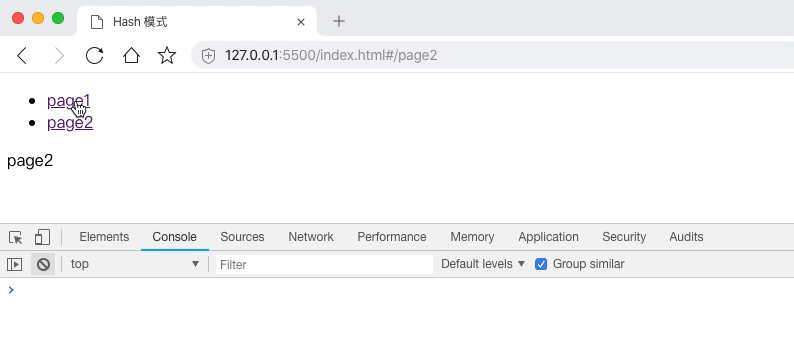Click the console Filter input field
Image resolution: width=794 pixels, height=360 pixels.
pyautogui.click(x=324, y=264)
